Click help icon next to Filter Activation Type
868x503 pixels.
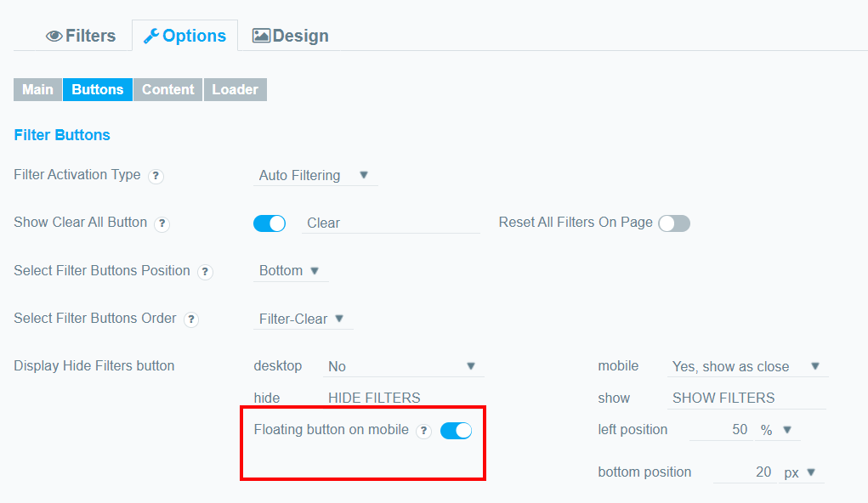pos(156,176)
